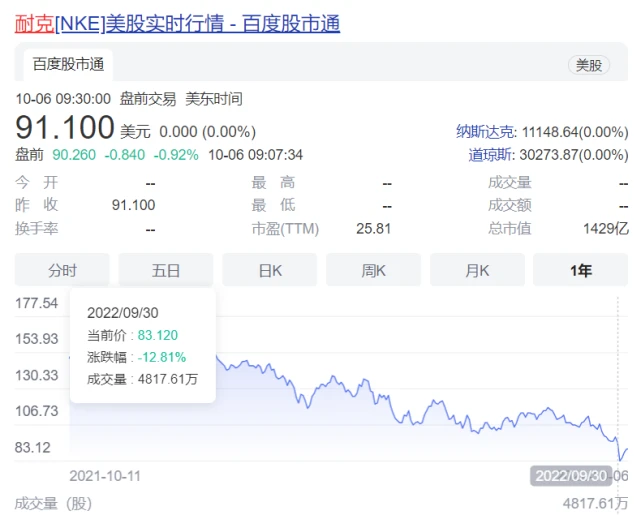This screenshot has height=515, width=641.
Task: Open the 纳斯达克 index link
Action: coord(486,131)
